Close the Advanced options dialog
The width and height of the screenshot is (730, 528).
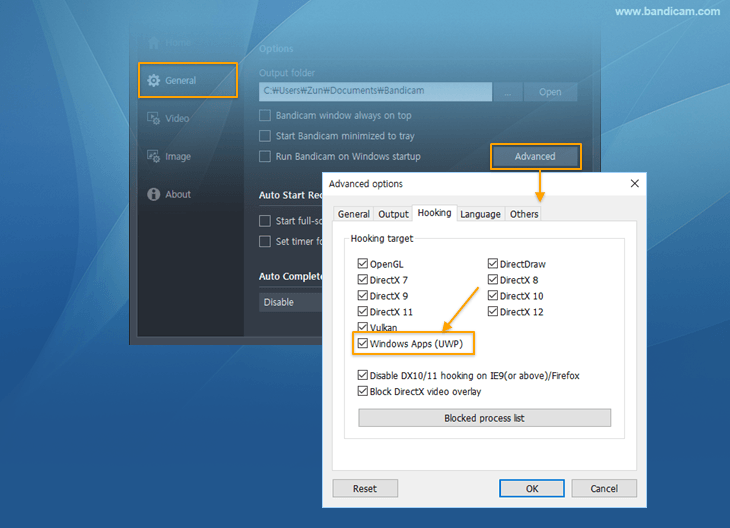635,183
